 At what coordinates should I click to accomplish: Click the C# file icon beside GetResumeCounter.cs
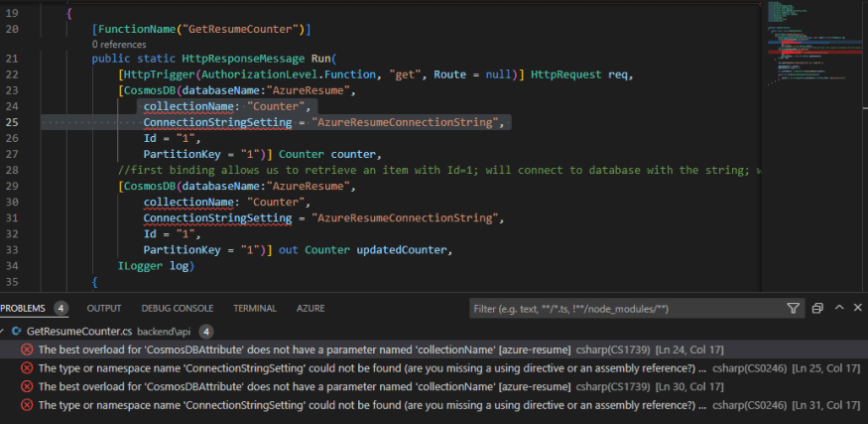pos(16,332)
